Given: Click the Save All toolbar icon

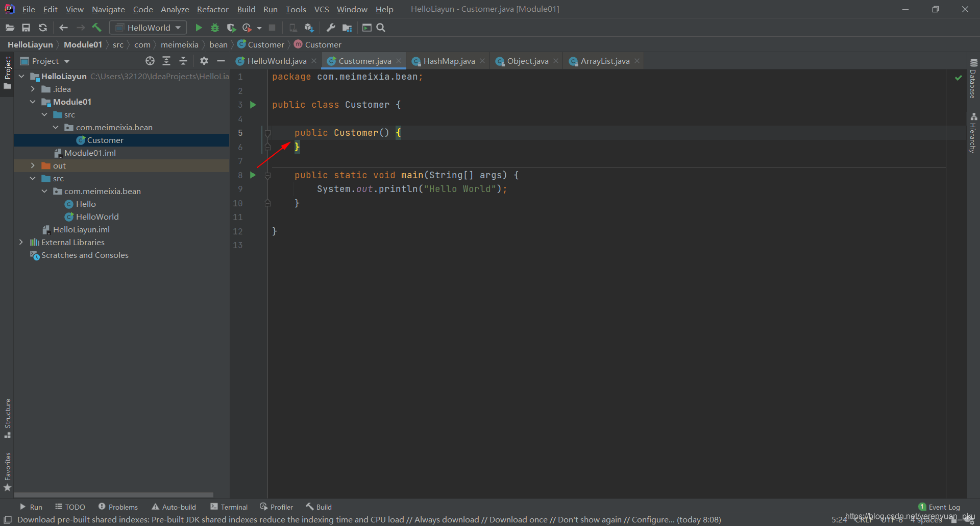Looking at the screenshot, I should click(x=26, y=28).
